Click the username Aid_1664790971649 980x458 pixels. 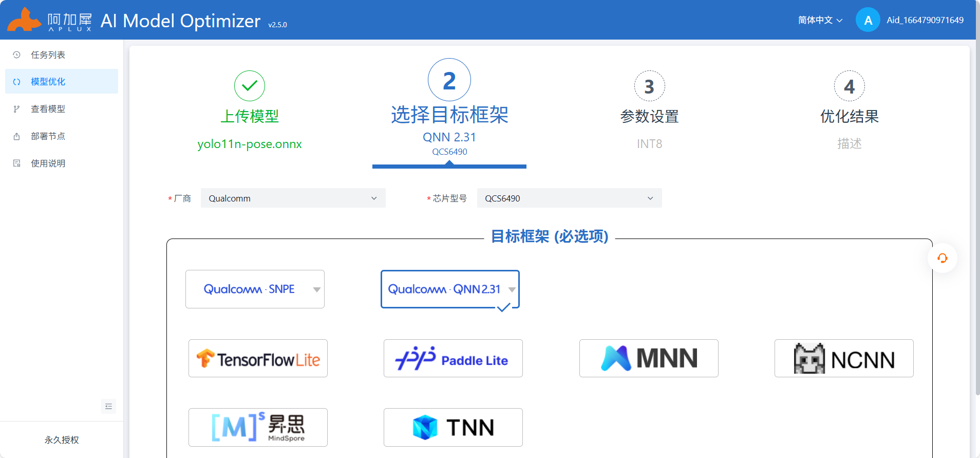925,20
